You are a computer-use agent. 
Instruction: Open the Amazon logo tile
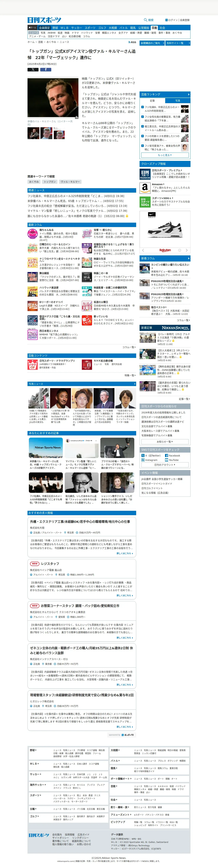145,188
